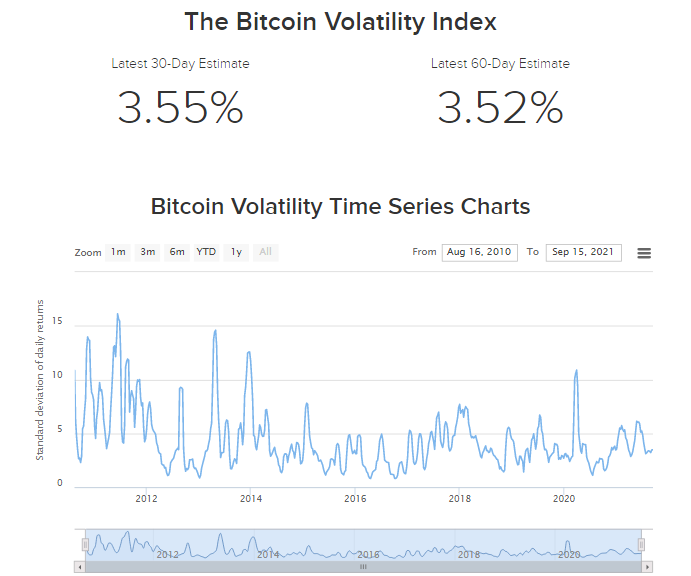Set zoom range to All
691x576 pixels.
pos(265,252)
